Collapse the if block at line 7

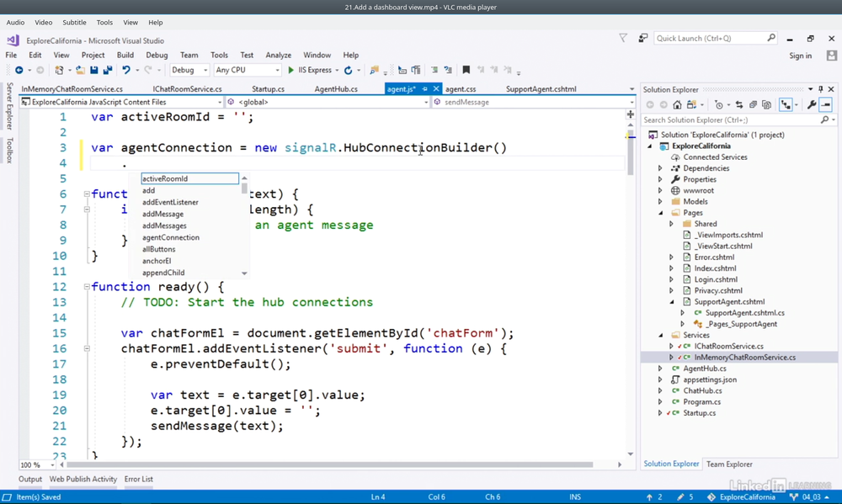click(x=87, y=210)
